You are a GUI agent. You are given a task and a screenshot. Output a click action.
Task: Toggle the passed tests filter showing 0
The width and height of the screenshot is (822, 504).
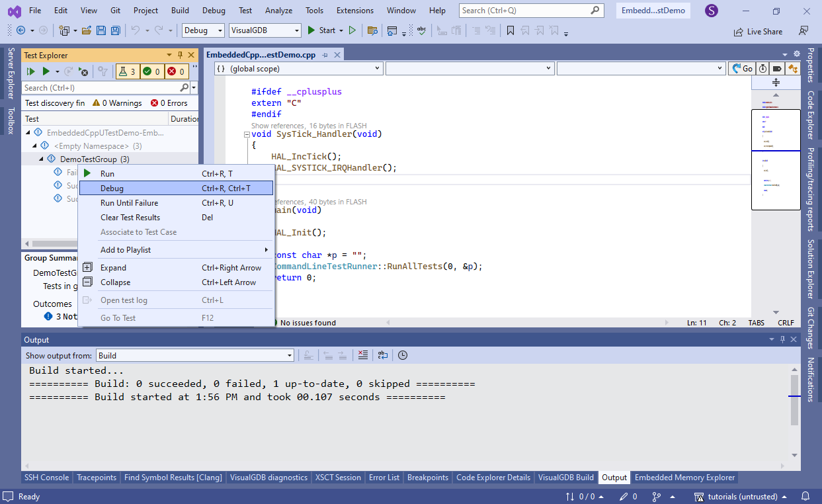tap(151, 71)
